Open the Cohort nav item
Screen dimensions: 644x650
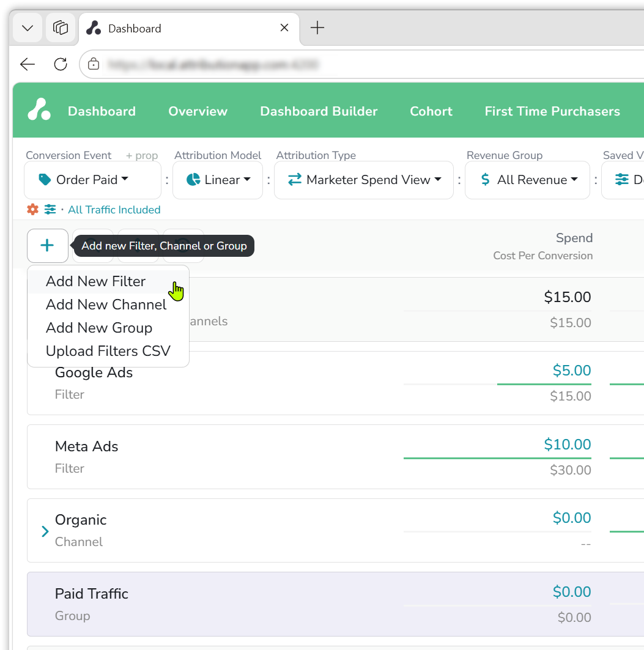(431, 111)
